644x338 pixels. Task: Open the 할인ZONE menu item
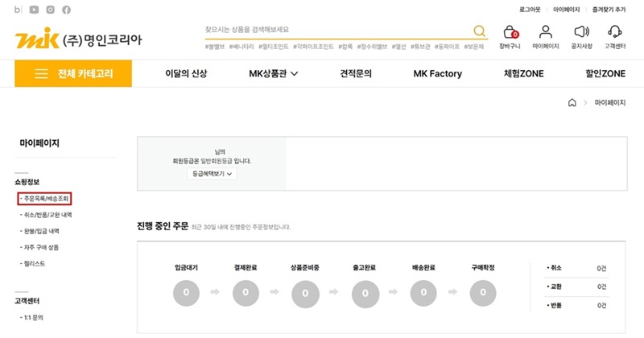coord(605,74)
